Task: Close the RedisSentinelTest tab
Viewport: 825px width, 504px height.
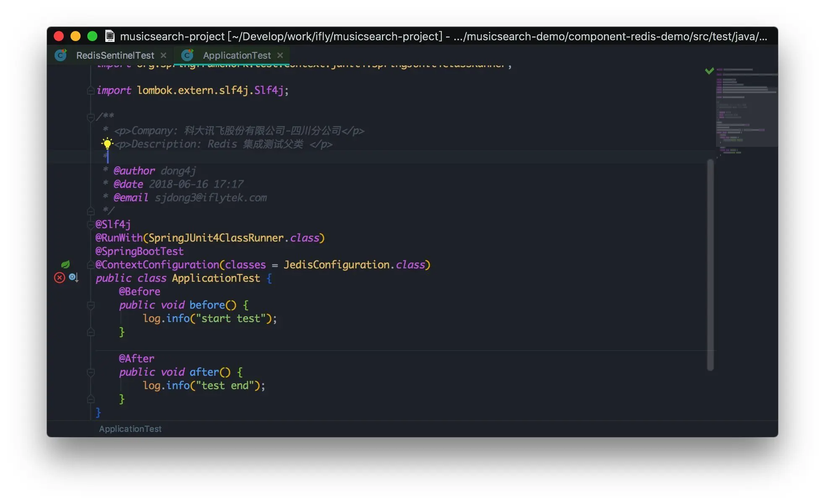Action: pos(164,55)
